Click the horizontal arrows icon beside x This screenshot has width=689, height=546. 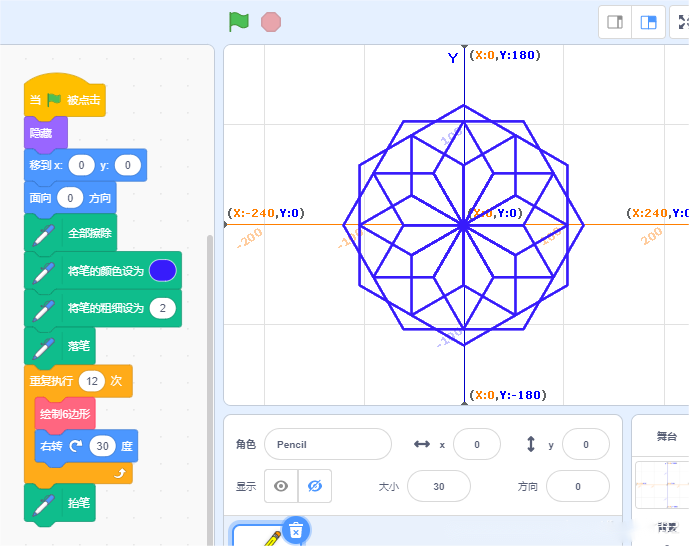click(x=422, y=444)
